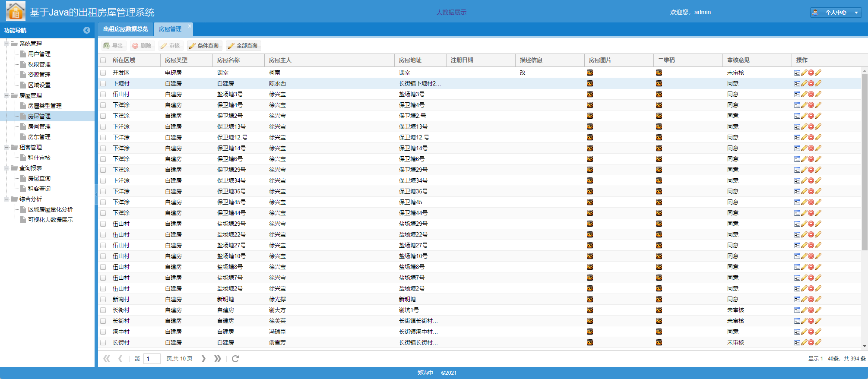Open the 大数据展示 link
This screenshot has height=379, width=868.
coord(451,12)
